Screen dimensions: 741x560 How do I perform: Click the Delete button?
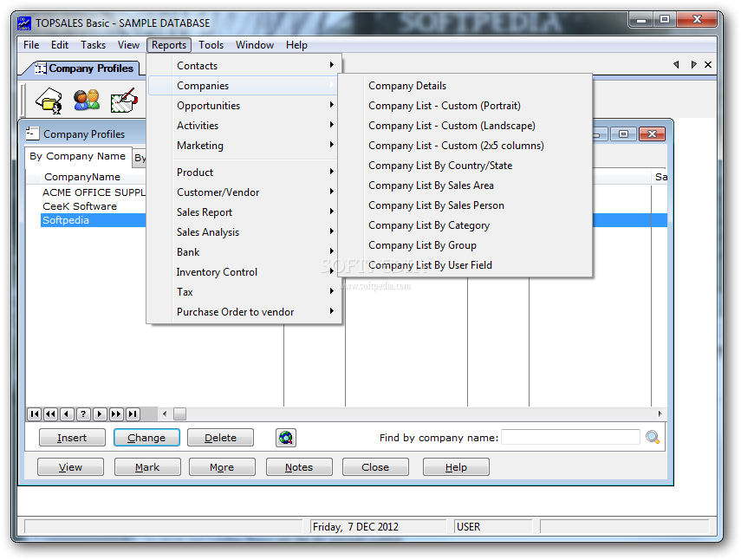coord(220,438)
